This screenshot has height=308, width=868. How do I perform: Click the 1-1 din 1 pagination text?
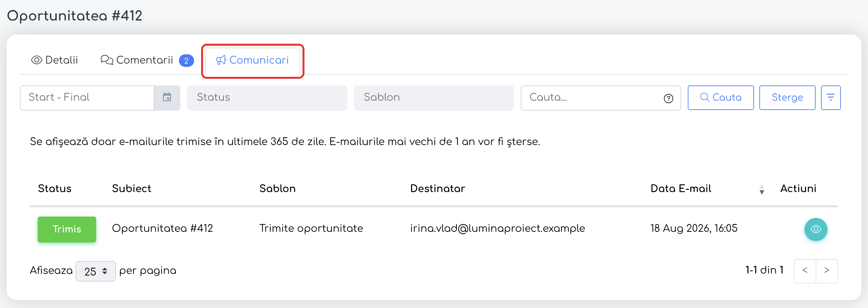764,270
